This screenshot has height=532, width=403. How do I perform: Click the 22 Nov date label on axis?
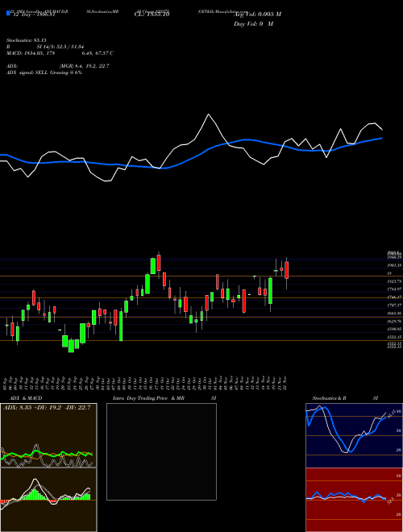287,384
